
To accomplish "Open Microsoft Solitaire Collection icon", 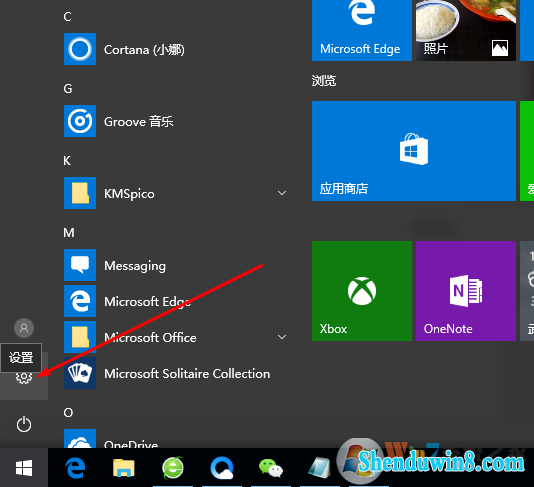I will (80, 373).
